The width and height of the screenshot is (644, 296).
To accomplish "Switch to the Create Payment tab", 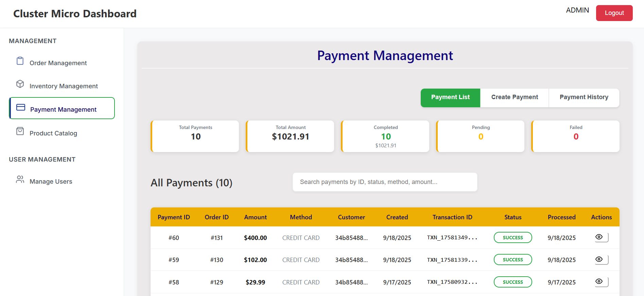I will 515,97.
